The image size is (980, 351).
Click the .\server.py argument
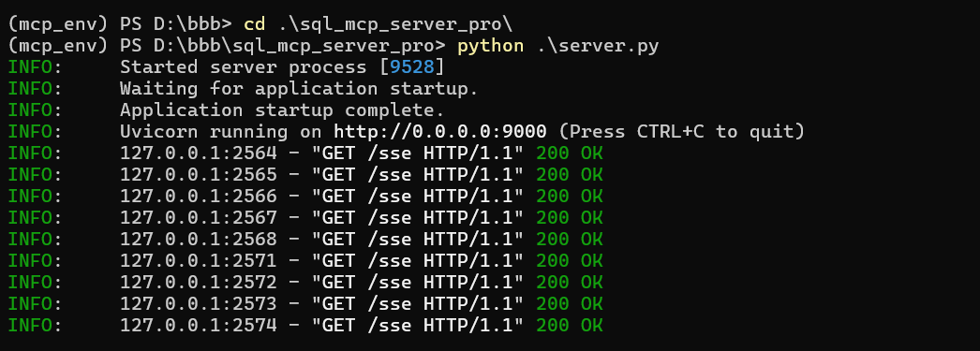(598, 46)
